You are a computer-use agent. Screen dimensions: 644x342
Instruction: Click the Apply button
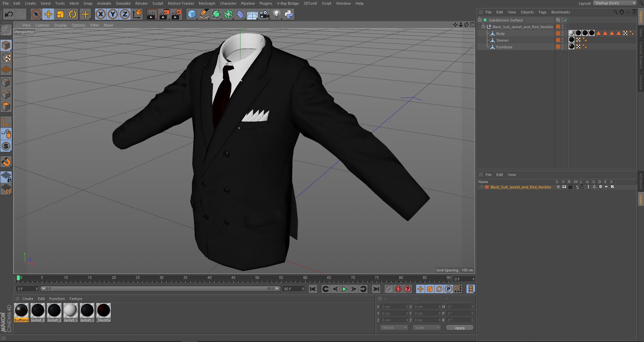coord(460,328)
